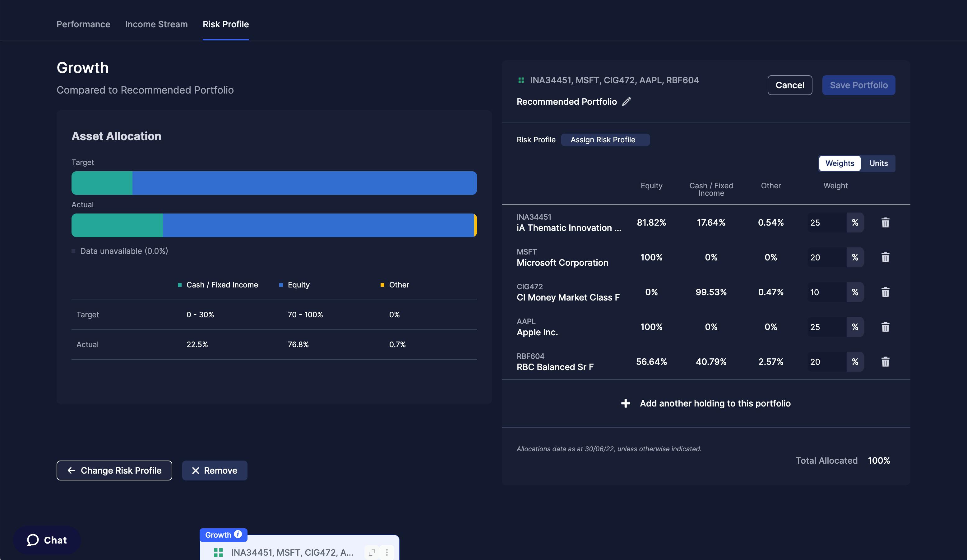Open the Performance tab

click(83, 24)
